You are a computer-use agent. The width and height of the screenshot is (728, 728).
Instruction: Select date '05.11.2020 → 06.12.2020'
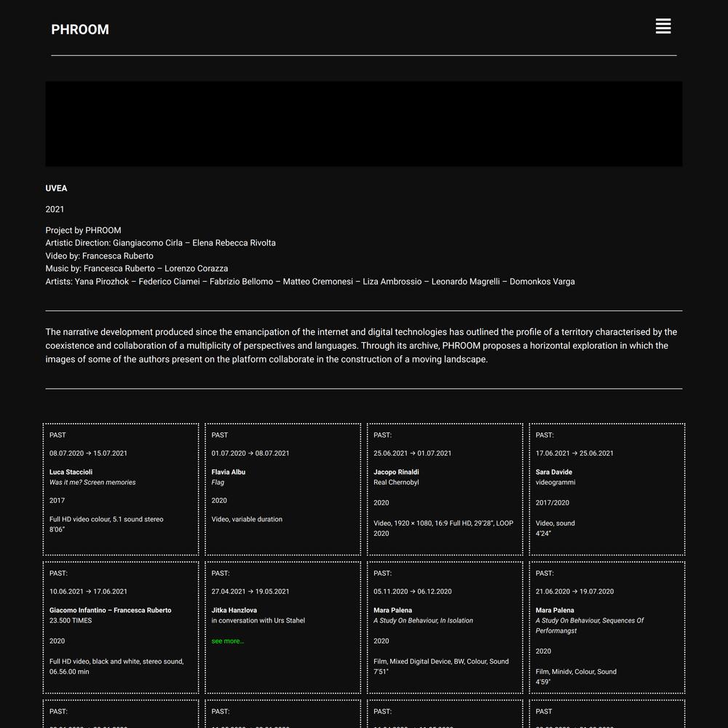pos(412,591)
